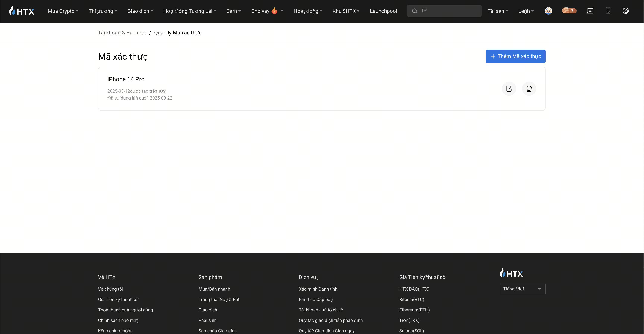Click the rewards badge icon with number 1
The height and width of the screenshot is (334, 644).
tap(569, 11)
